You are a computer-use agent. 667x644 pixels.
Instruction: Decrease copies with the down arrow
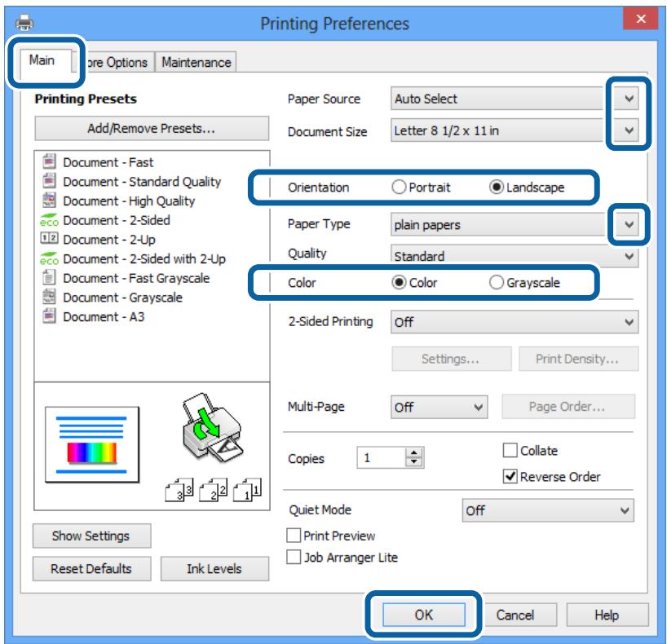(x=414, y=462)
